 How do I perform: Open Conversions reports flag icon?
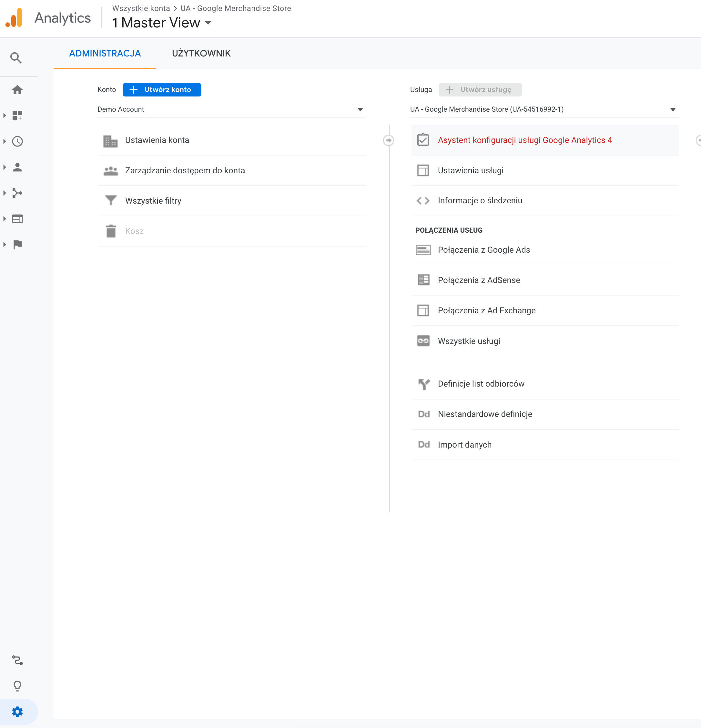[x=17, y=244]
